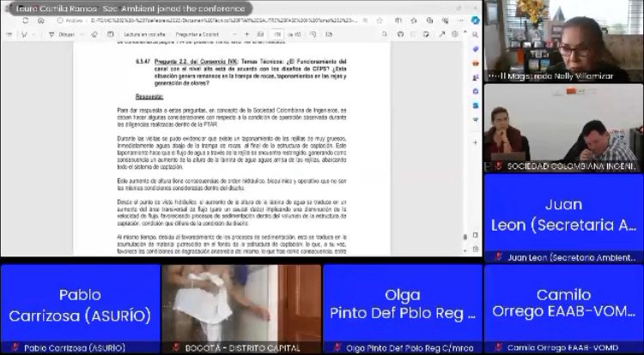Screen dimensions: 644x355
Task: Choose the Dibujar drawing tool
Action: click(x=63, y=35)
